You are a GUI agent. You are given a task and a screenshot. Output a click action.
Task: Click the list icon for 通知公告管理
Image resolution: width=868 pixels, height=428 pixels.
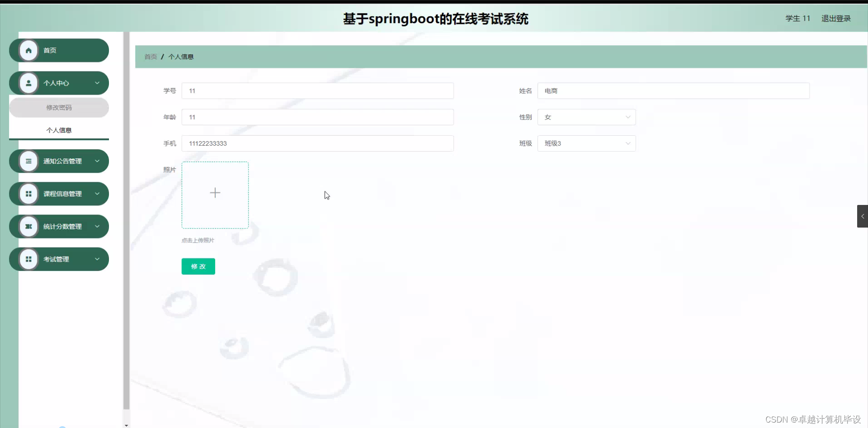pos(28,161)
